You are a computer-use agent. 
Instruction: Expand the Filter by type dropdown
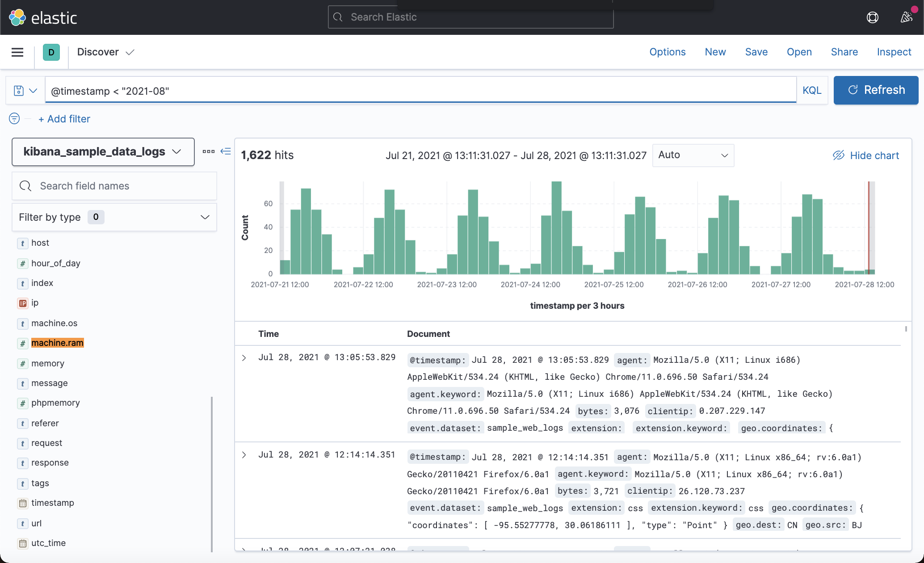click(x=204, y=217)
